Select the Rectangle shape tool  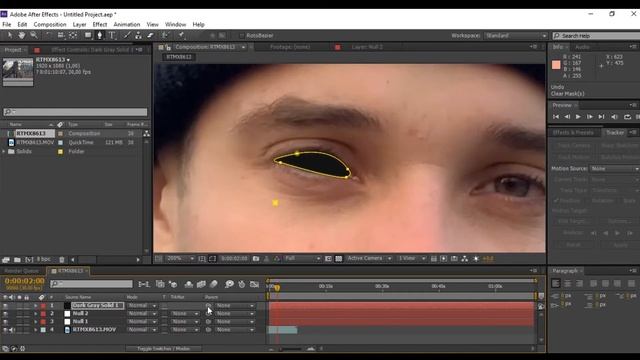88,36
